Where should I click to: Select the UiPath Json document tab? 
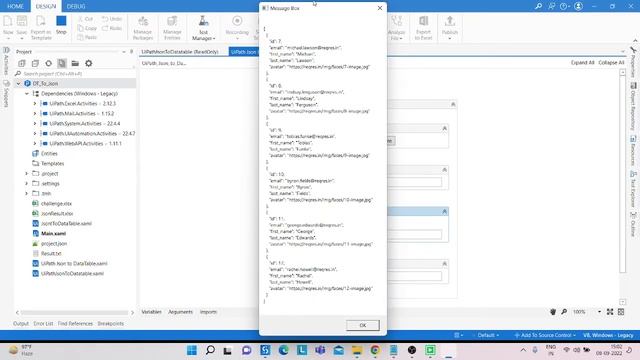244,52
